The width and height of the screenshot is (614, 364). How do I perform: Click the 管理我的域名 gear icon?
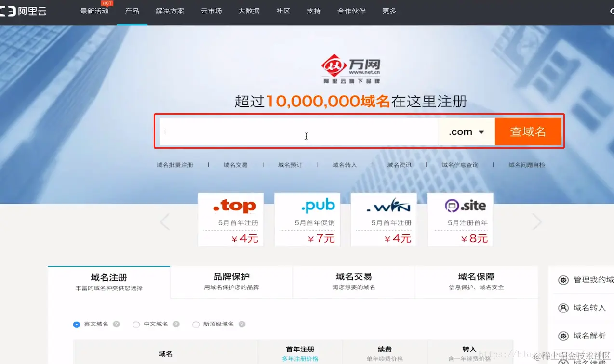[x=563, y=280]
